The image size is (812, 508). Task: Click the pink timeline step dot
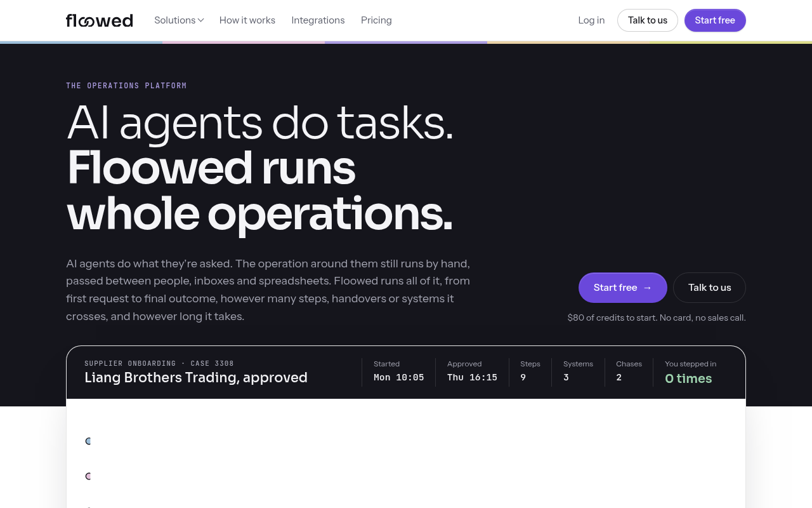[88, 476]
